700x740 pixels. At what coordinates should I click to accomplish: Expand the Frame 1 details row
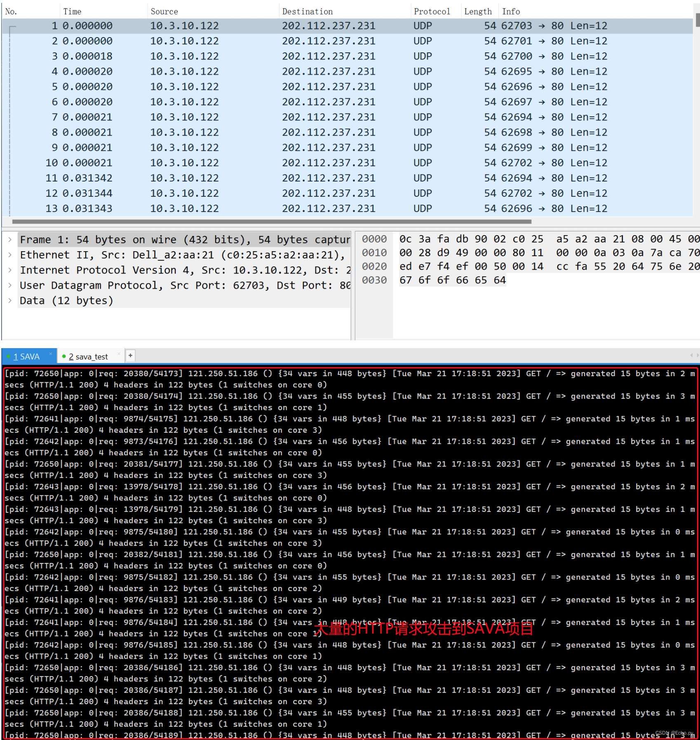click(x=9, y=240)
